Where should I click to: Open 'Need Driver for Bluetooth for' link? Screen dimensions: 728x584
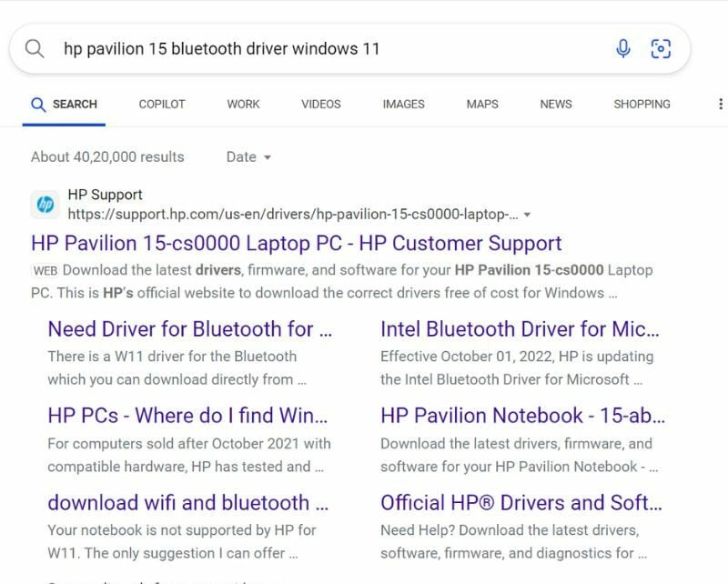point(190,329)
